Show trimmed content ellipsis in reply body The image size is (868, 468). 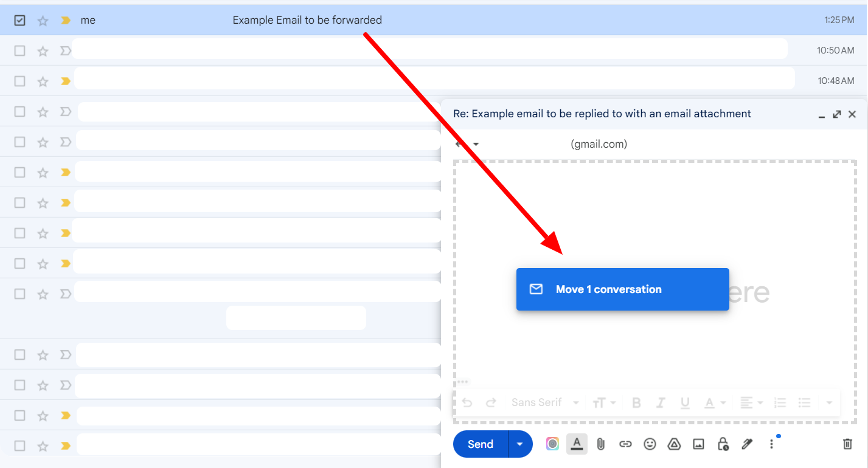[x=463, y=382]
